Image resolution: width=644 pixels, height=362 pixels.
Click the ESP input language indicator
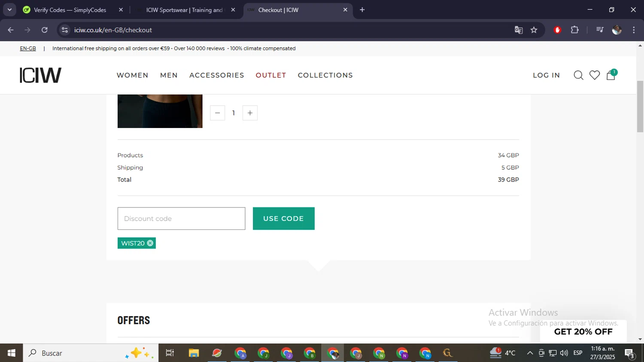578,353
